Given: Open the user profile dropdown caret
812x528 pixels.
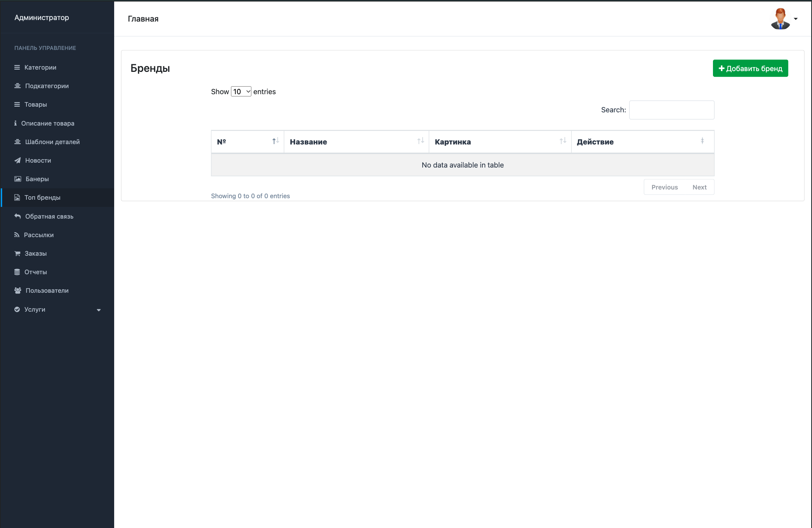Looking at the screenshot, I should click(x=796, y=19).
